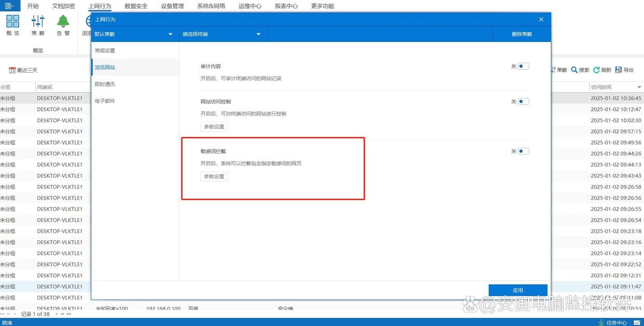Click the 策略 sliders icon in ribbon
Screen dimensions: 644x326
pos(38,21)
